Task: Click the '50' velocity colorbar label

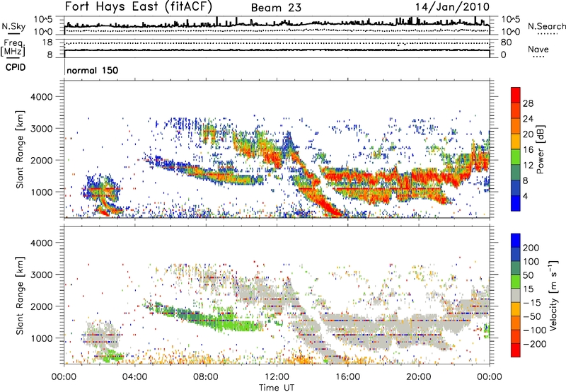Action: pos(528,275)
